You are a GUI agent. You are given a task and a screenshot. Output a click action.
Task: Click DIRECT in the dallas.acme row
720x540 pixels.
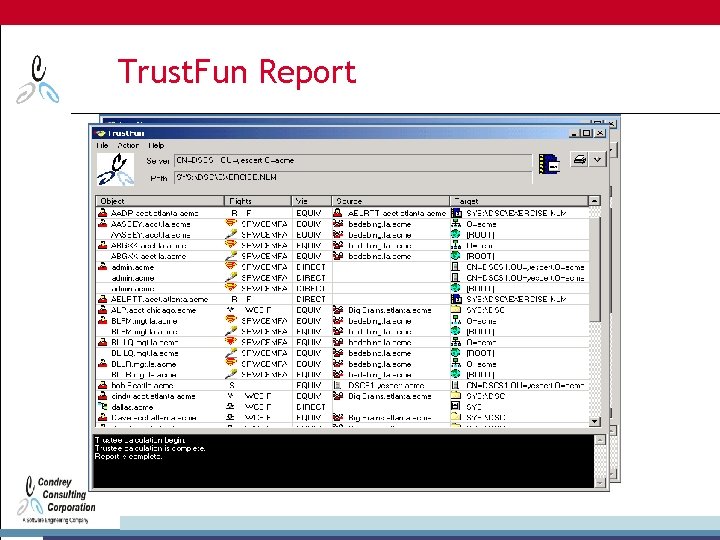coord(311,407)
